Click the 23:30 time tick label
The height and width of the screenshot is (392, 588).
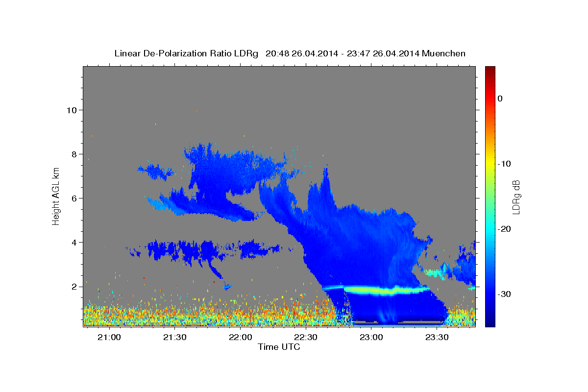point(437,338)
